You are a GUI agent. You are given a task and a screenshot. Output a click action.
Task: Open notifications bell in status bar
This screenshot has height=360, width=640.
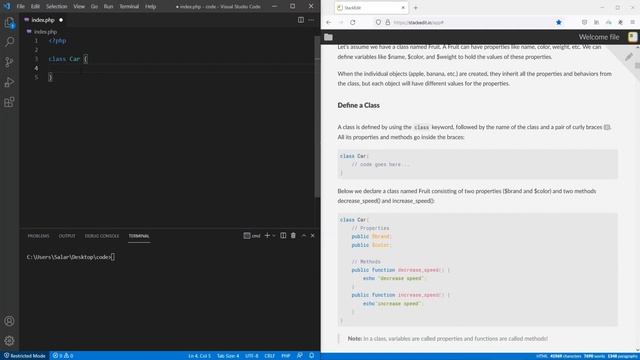[311, 356]
